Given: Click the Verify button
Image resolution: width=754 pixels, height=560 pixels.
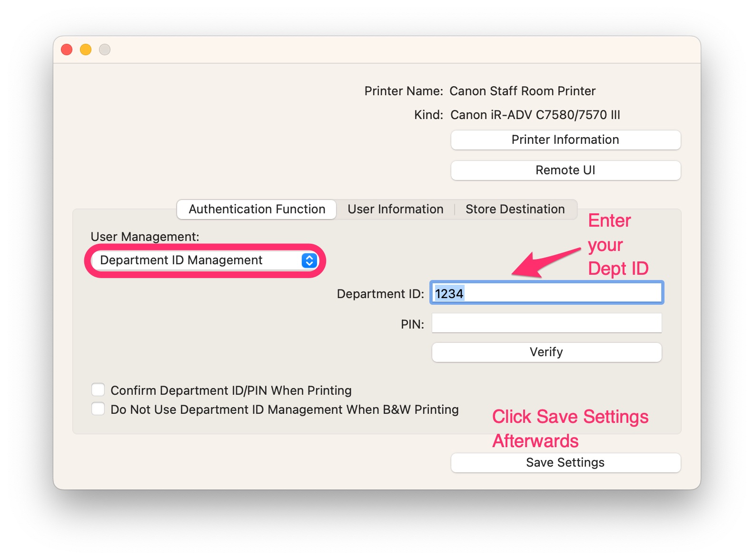Looking at the screenshot, I should coord(547,352).
